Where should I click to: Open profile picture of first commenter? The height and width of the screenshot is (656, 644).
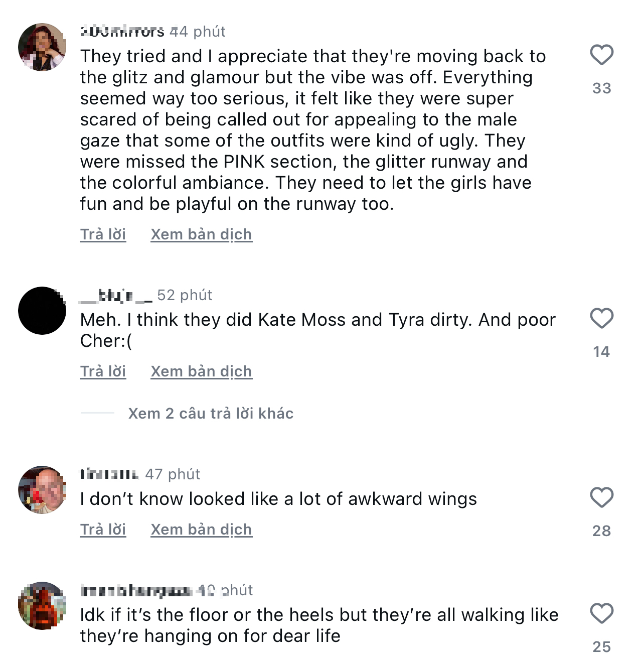42,47
